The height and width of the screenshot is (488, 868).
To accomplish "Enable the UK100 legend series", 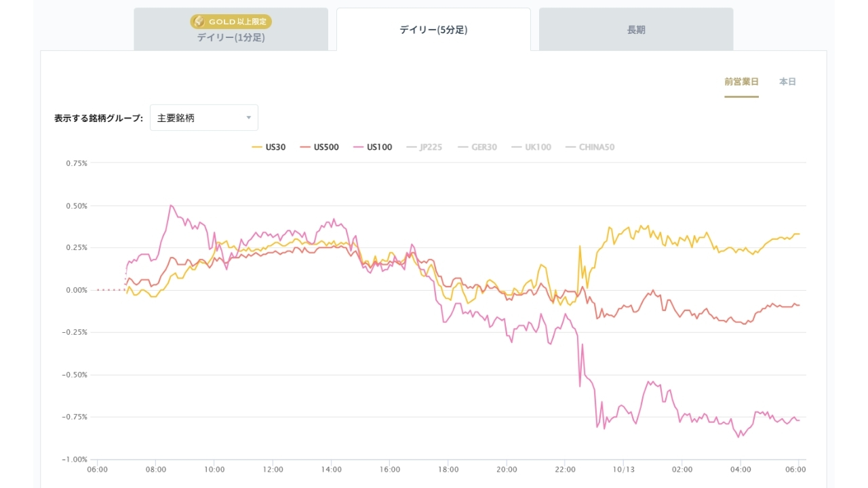I will [x=531, y=147].
